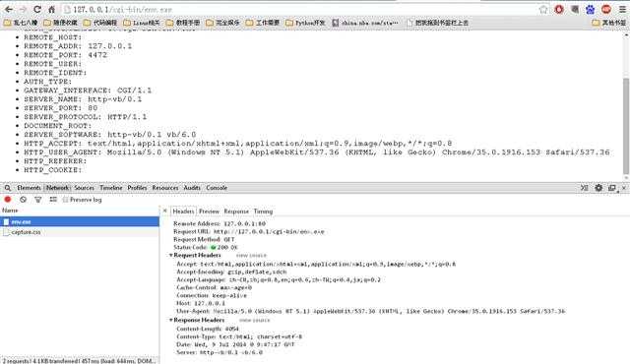Switch to the Network panel
The height and width of the screenshot is (364, 630).
point(57,188)
